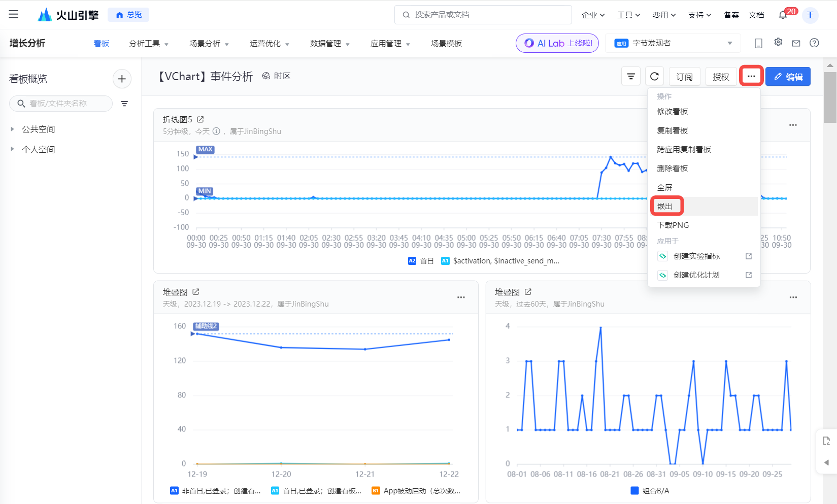Image resolution: width=837 pixels, height=504 pixels.
Task: Open more options for 折线图5 chart
Action: (793, 125)
